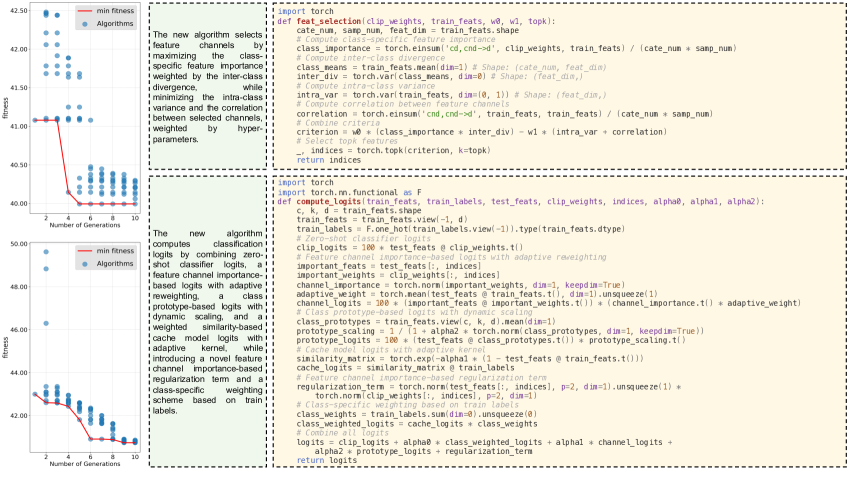Click the 42.50 y-axis tick label
The width and height of the screenshot is (847, 479).
tap(18, 10)
